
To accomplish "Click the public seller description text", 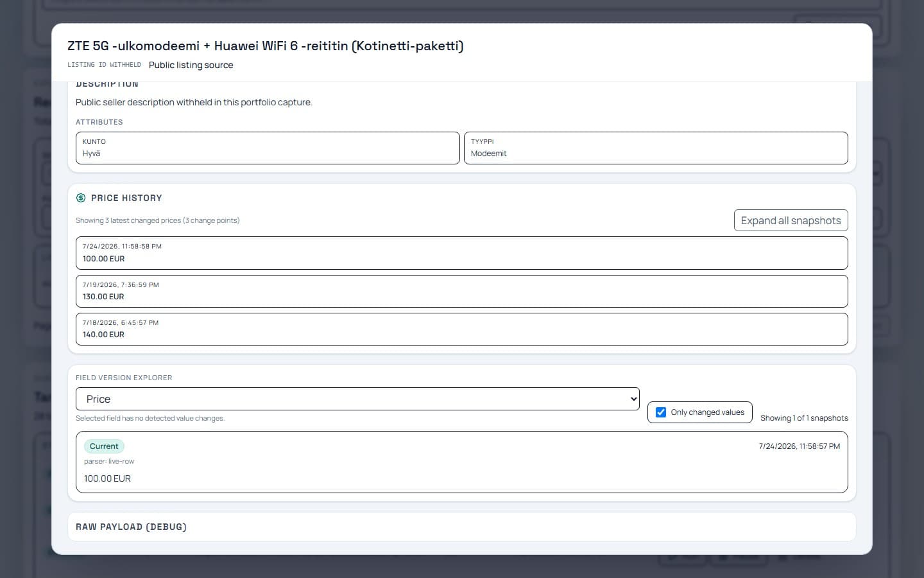I will pyautogui.click(x=194, y=102).
